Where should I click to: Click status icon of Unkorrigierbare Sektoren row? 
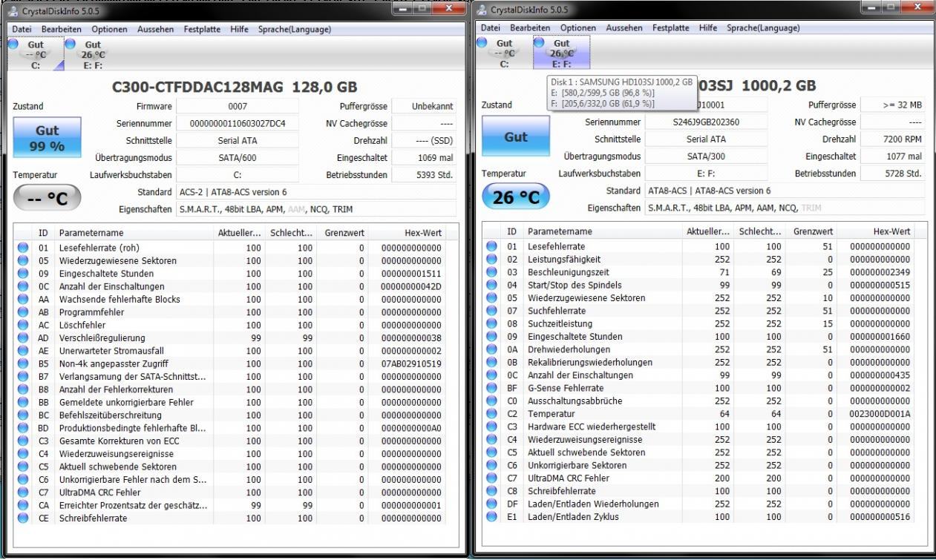pos(491,465)
